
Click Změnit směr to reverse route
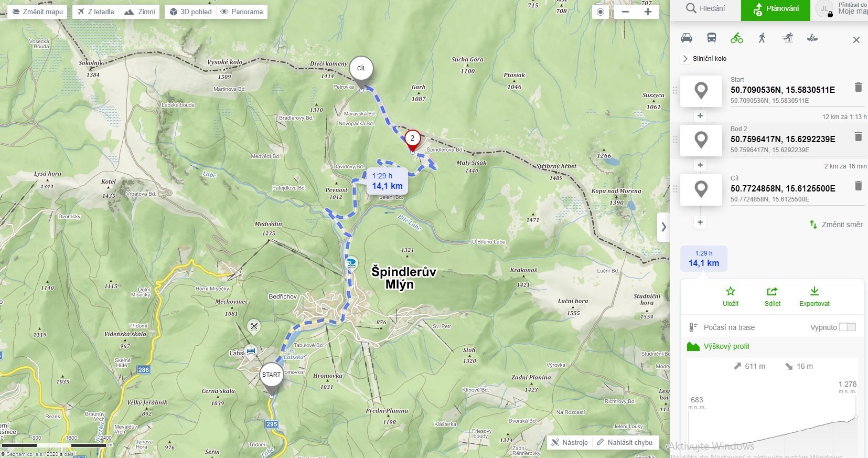click(836, 225)
